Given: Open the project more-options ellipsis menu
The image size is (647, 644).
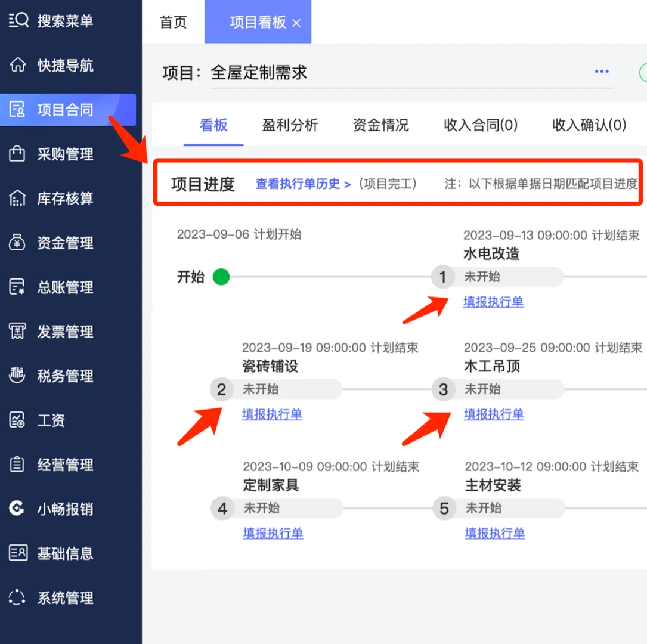Looking at the screenshot, I should point(602,72).
